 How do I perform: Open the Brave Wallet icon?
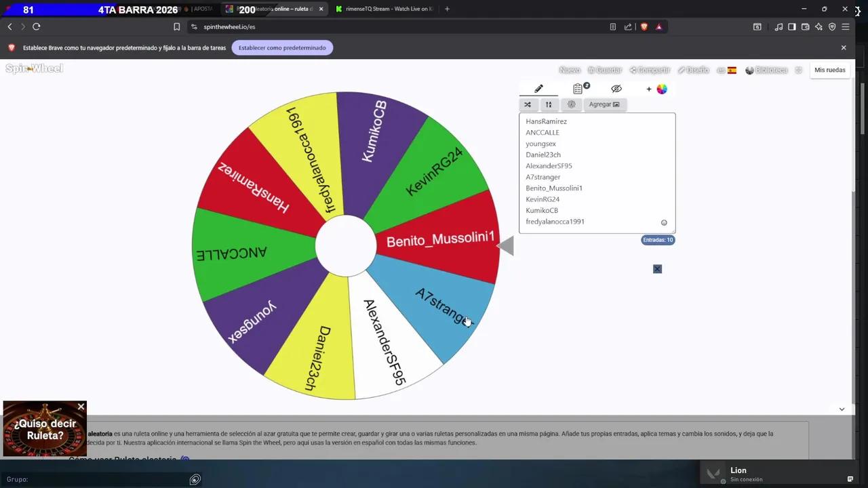click(x=806, y=27)
